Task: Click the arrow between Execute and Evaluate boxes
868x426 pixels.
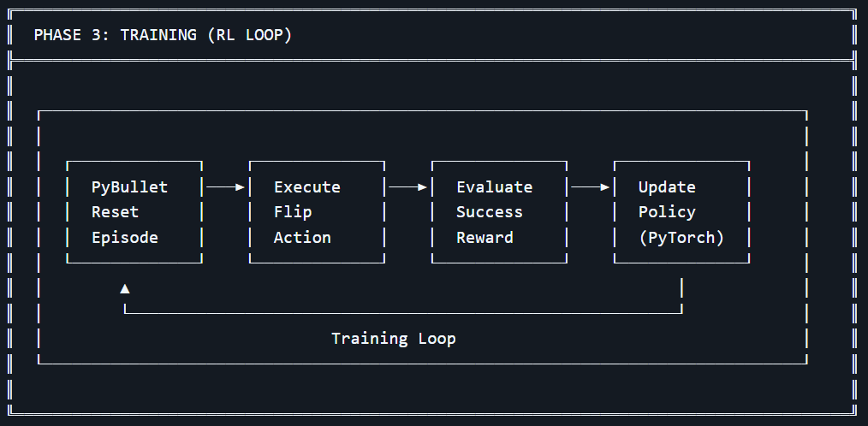Action: point(408,186)
